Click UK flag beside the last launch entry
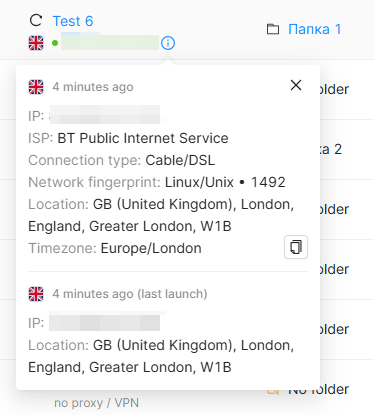Image resolution: width=374 pixels, height=415 pixels. coord(36,294)
